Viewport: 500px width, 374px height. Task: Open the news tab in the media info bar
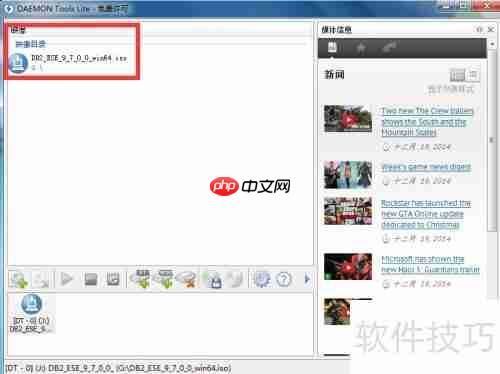[332, 48]
